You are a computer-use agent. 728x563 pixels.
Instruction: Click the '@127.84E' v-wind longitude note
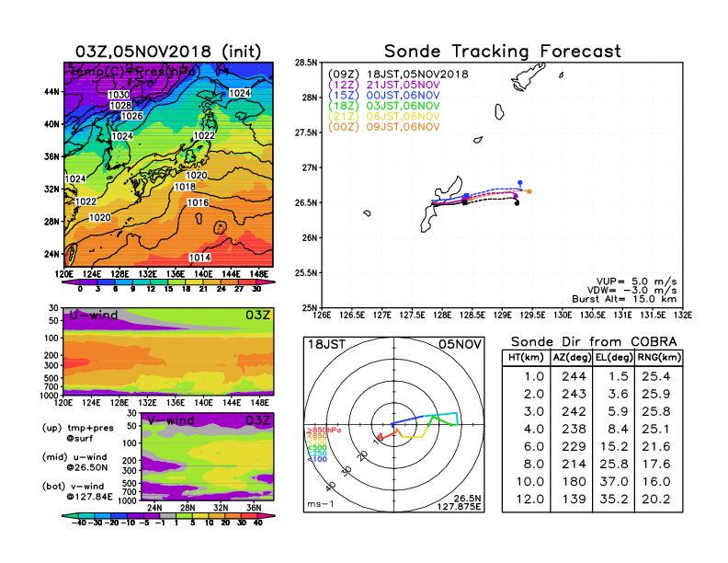(x=89, y=497)
